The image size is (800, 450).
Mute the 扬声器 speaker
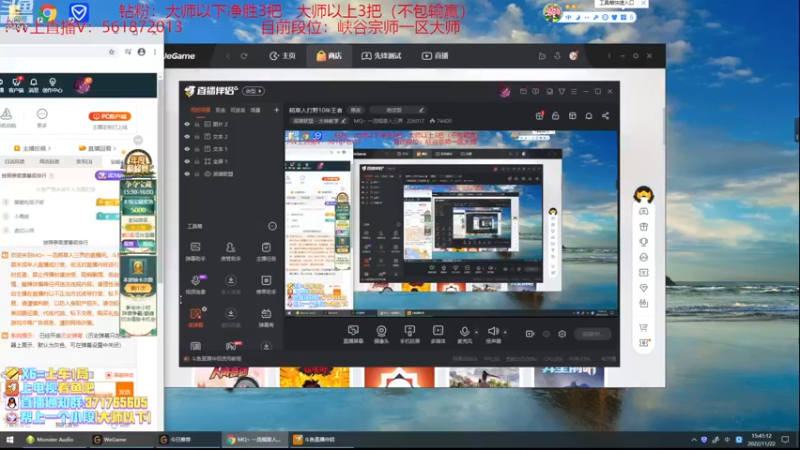pyautogui.click(x=492, y=332)
